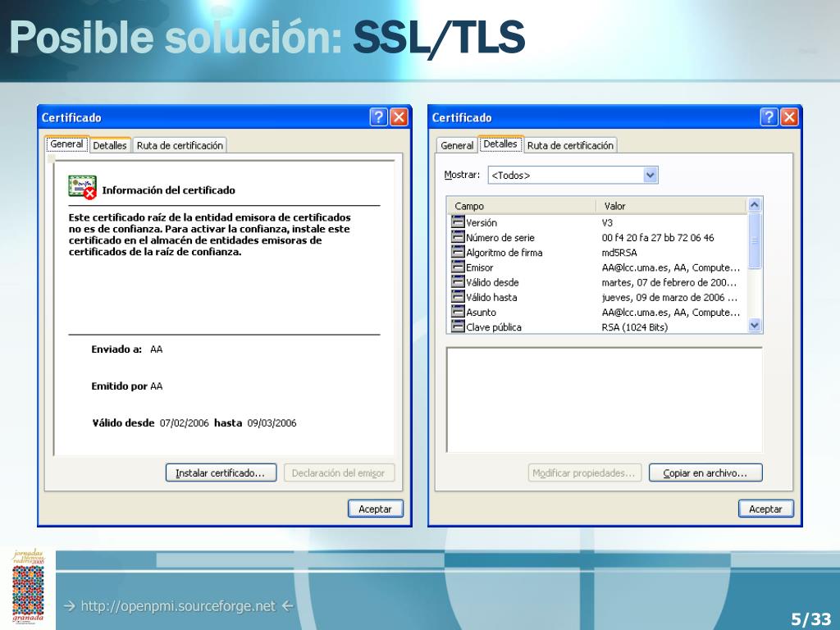This screenshot has width=840, height=630.
Task: Switch to Detalles tab in left dialog
Action: pyautogui.click(x=109, y=145)
